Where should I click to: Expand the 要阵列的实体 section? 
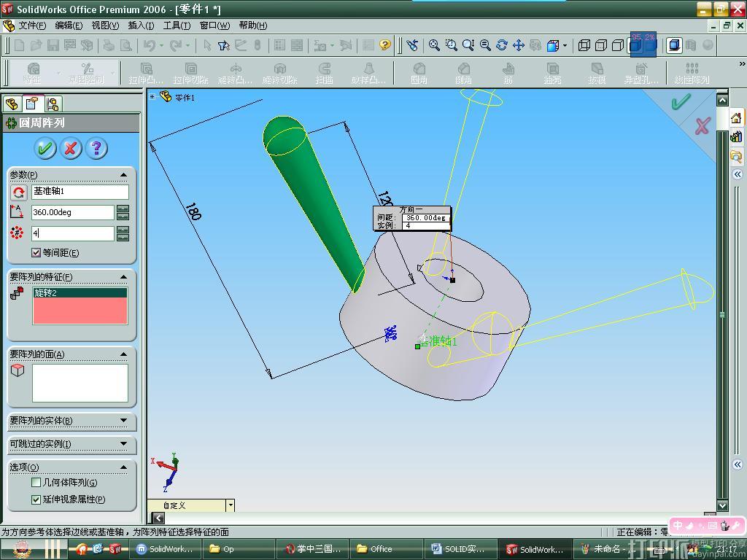123,421
